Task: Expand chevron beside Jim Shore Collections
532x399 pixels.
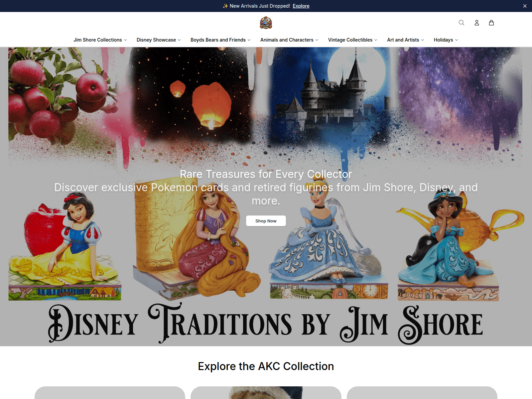Action: [125, 40]
